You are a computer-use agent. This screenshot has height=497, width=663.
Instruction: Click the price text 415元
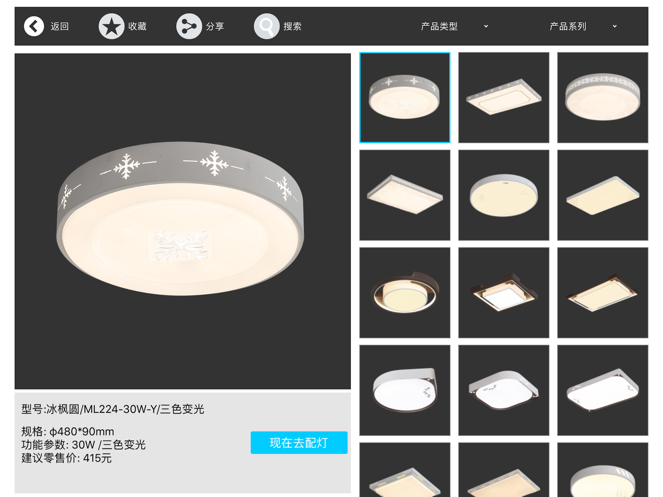97,458
